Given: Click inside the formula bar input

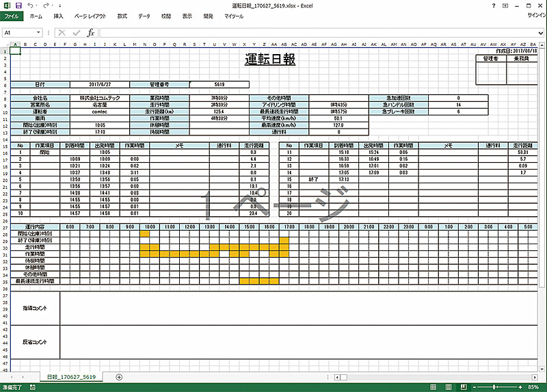Looking at the screenshot, I should pos(318,33).
